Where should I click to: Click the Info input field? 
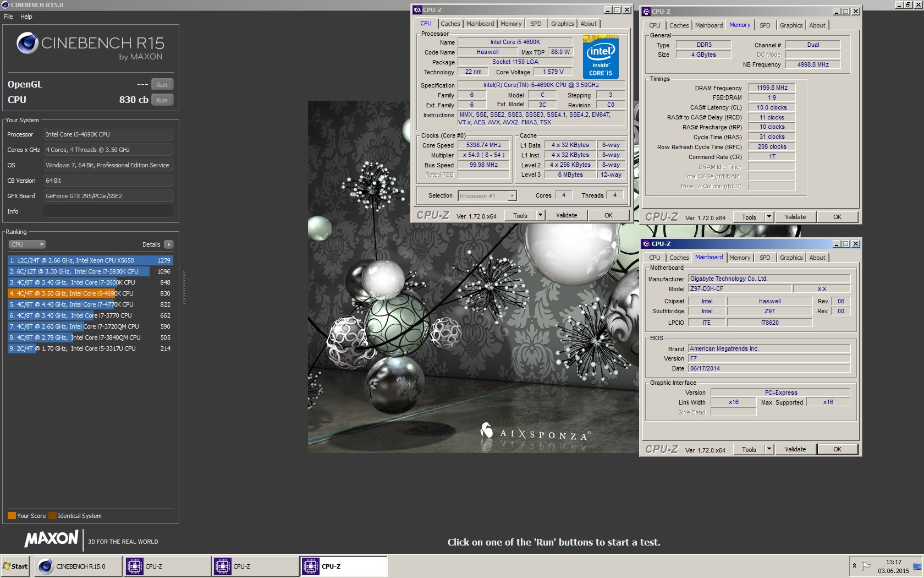(x=108, y=211)
